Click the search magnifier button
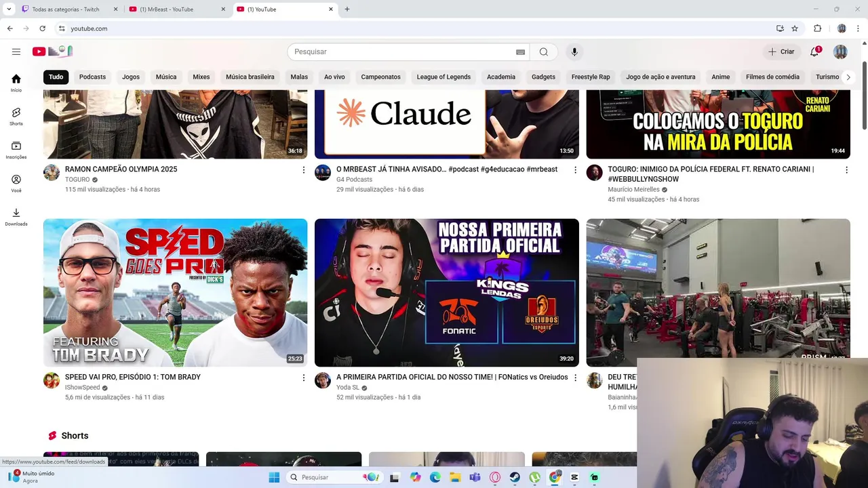 [x=544, y=52]
